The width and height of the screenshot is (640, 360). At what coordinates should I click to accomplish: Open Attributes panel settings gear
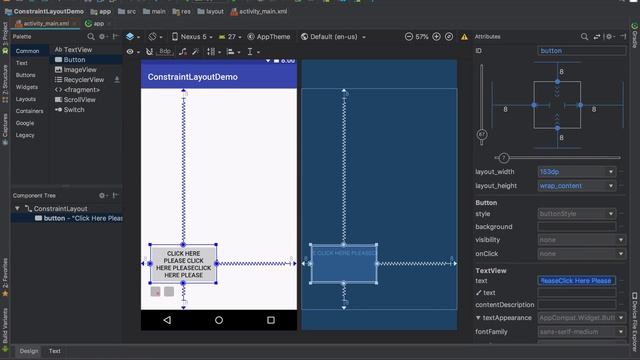610,37
